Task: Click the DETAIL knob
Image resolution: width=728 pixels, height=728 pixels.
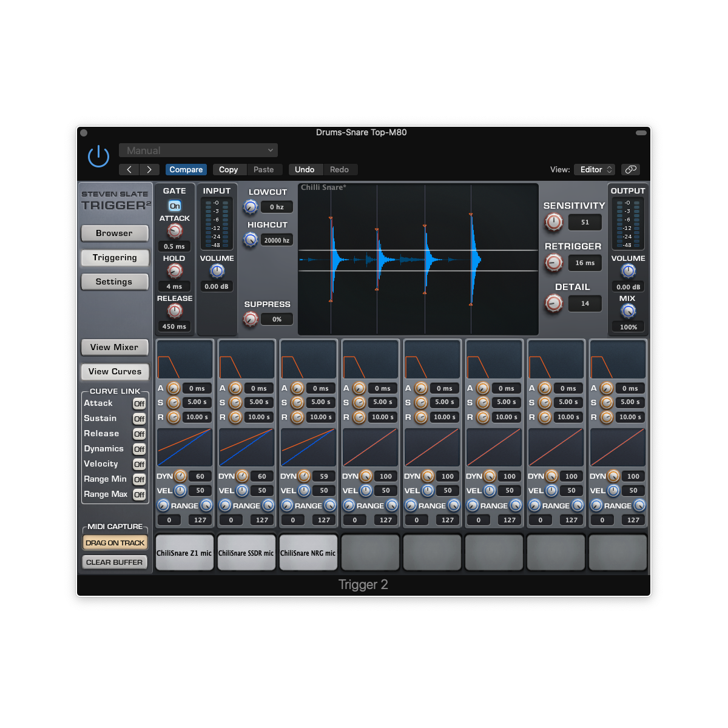Action: [554, 303]
